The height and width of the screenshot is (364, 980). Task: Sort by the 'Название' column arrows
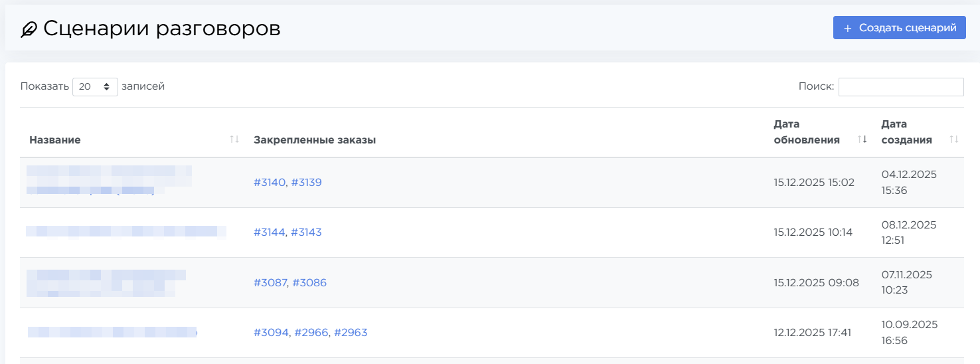(x=234, y=139)
